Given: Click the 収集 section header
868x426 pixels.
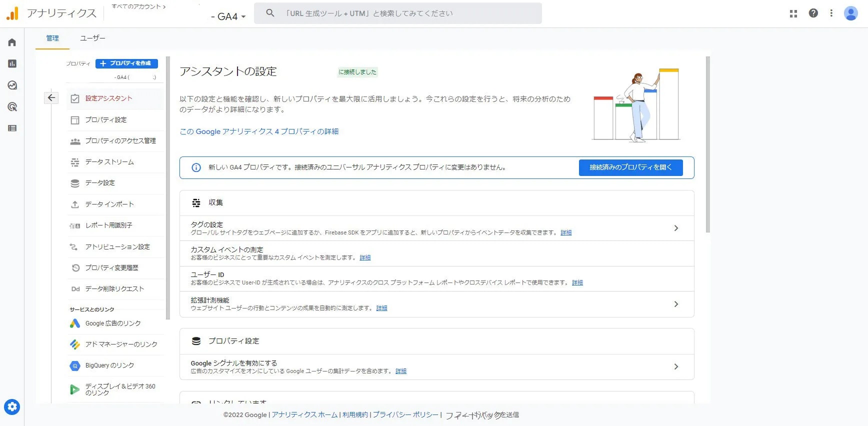Looking at the screenshot, I should [x=436, y=203].
